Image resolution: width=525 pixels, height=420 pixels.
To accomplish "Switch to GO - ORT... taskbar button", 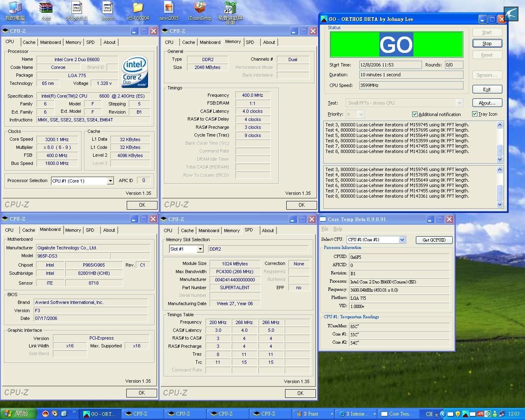I will [101, 414].
